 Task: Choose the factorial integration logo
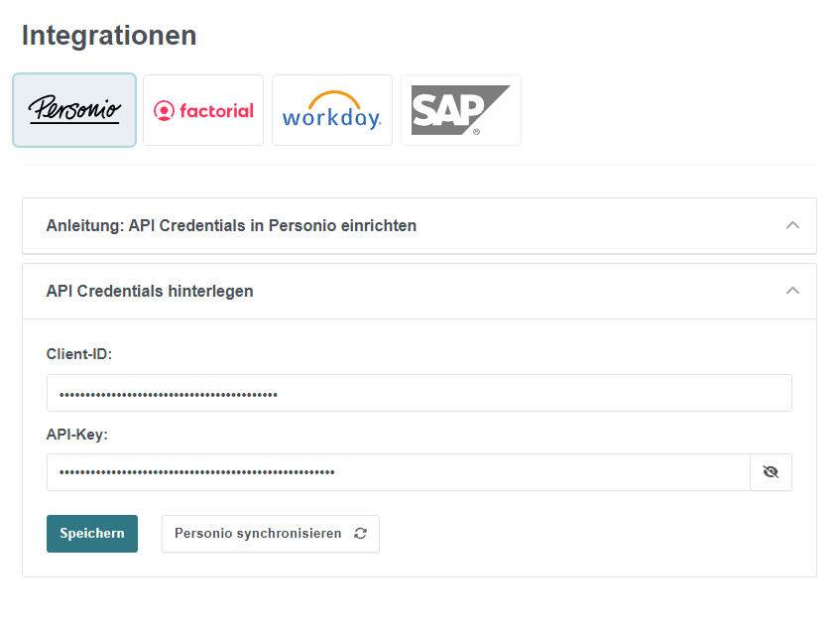[203, 110]
